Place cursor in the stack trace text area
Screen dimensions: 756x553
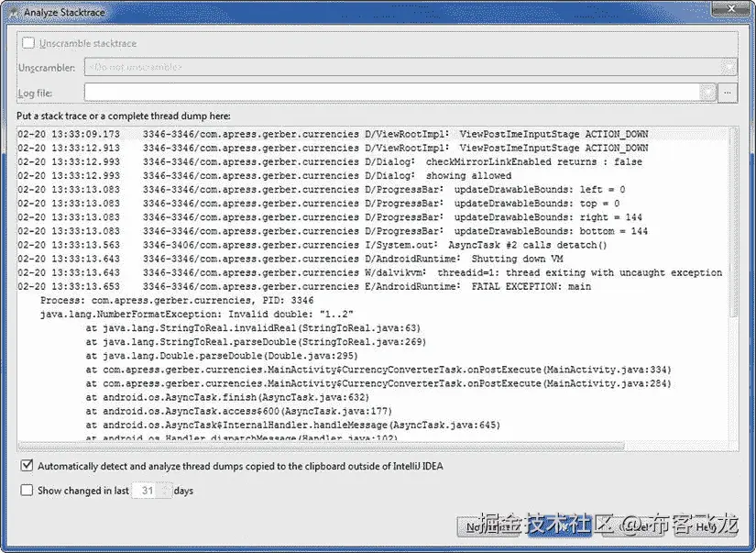coord(367,275)
